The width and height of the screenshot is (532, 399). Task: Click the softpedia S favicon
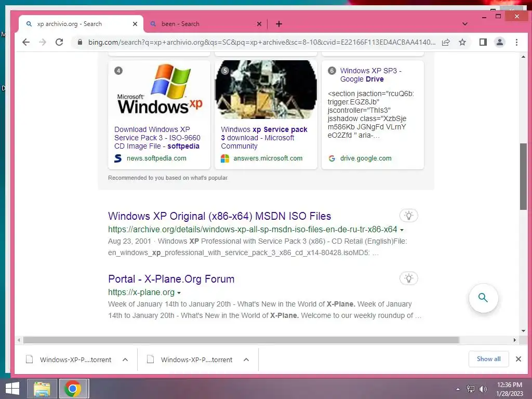118,158
